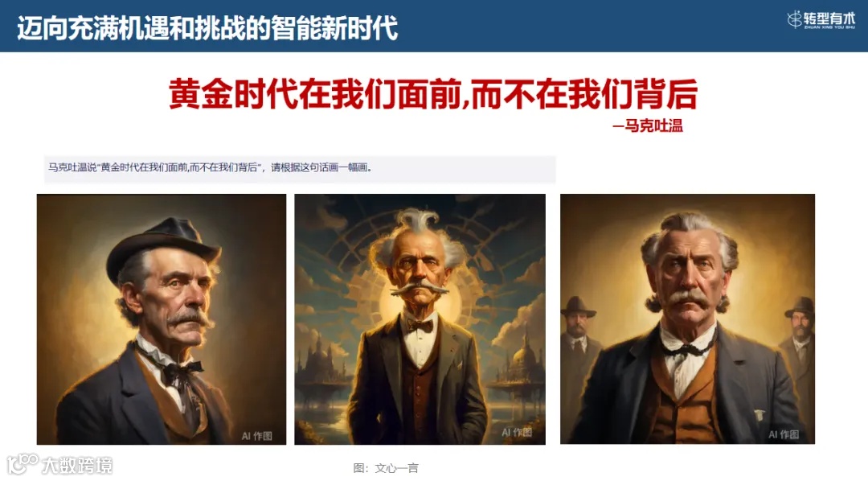Select the portrait of man wearing hat
868x481 pixels.
tap(162, 319)
